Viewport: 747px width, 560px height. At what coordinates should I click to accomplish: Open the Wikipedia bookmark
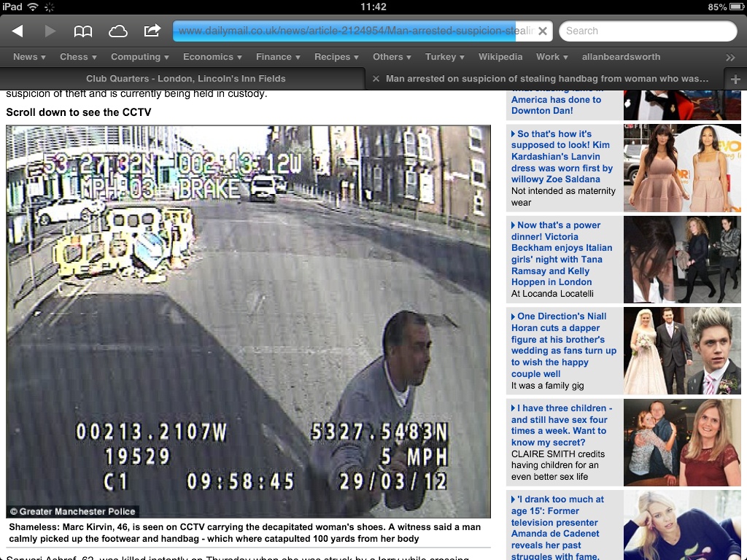500,57
